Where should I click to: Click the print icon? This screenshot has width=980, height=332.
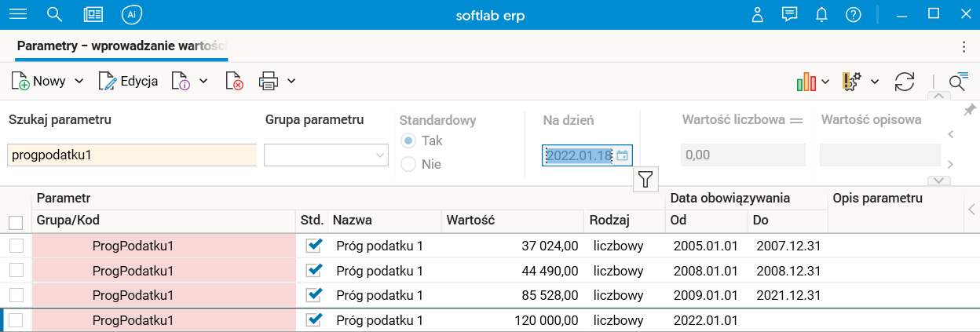point(269,80)
